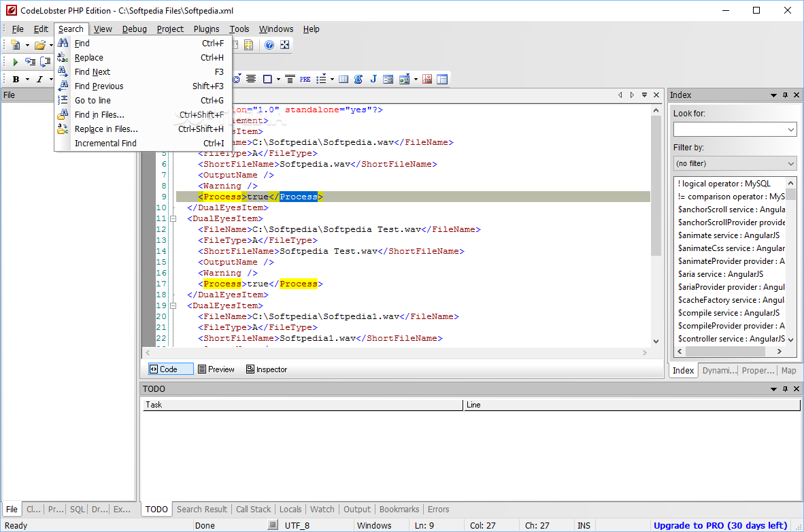Click the square border box icon
Screen dimensions: 804x532
click(267, 79)
